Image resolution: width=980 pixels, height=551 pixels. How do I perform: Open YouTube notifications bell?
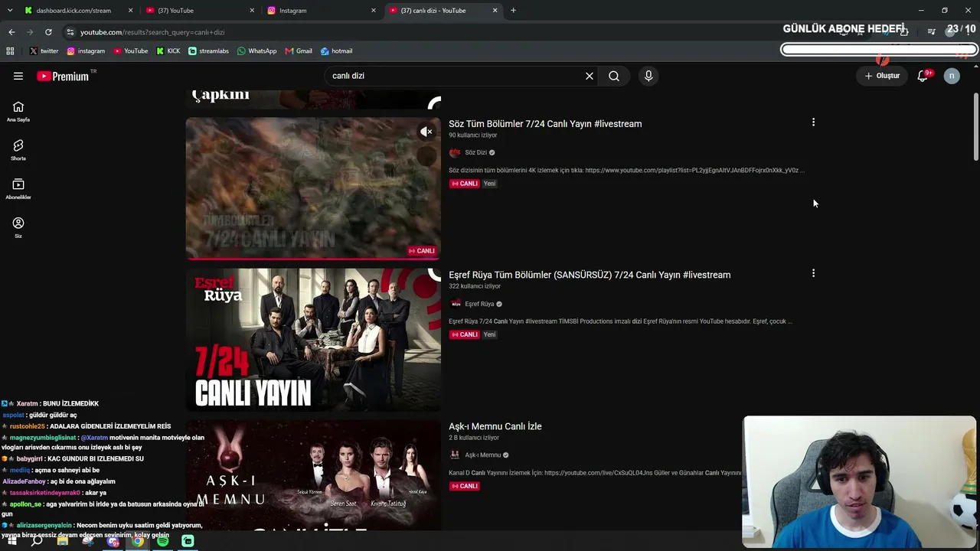pyautogui.click(x=923, y=76)
